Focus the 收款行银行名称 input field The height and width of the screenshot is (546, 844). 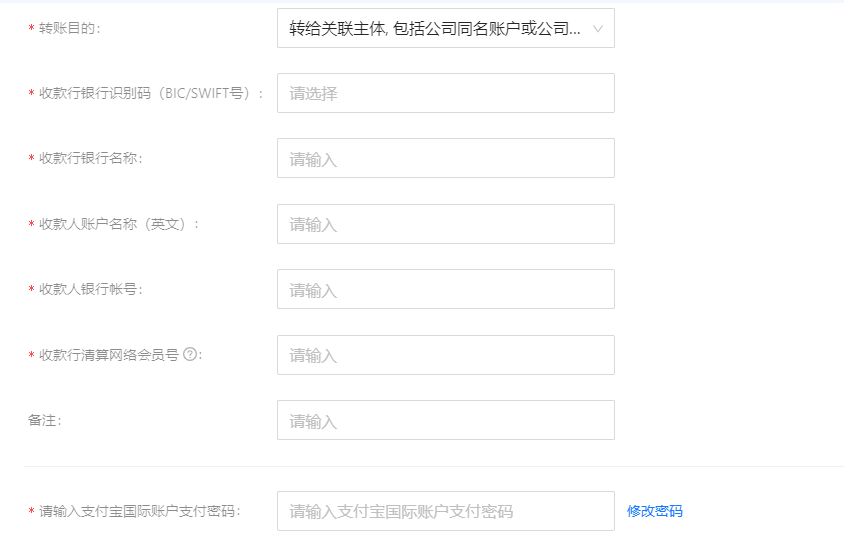(x=445, y=159)
